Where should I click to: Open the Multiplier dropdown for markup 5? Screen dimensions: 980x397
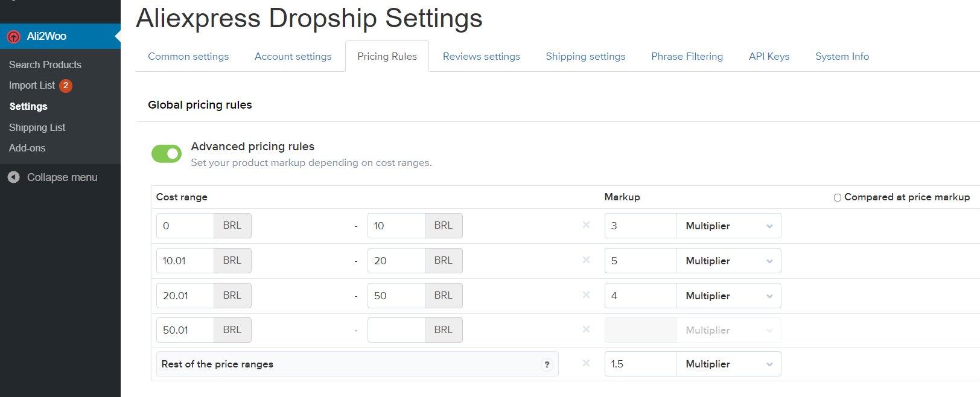728,261
